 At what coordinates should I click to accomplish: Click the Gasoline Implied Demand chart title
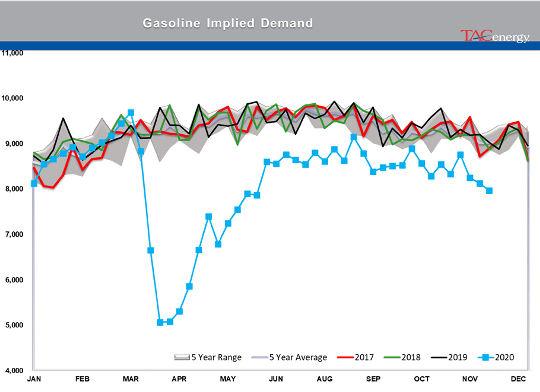tap(228, 23)
